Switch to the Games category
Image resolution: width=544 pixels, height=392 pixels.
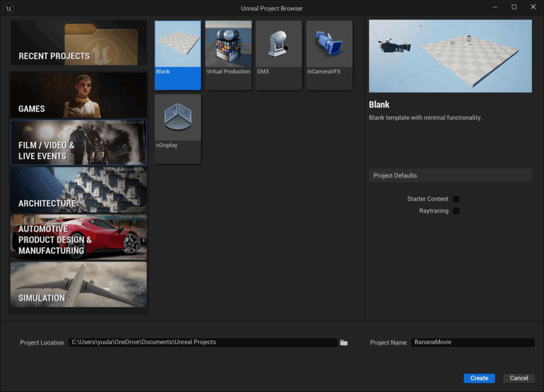(x=79, y=96)
